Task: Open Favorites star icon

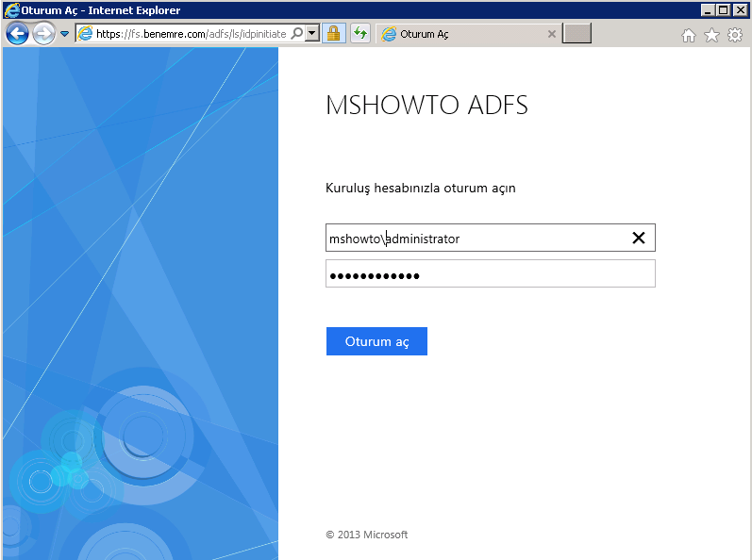Action: 711,35
